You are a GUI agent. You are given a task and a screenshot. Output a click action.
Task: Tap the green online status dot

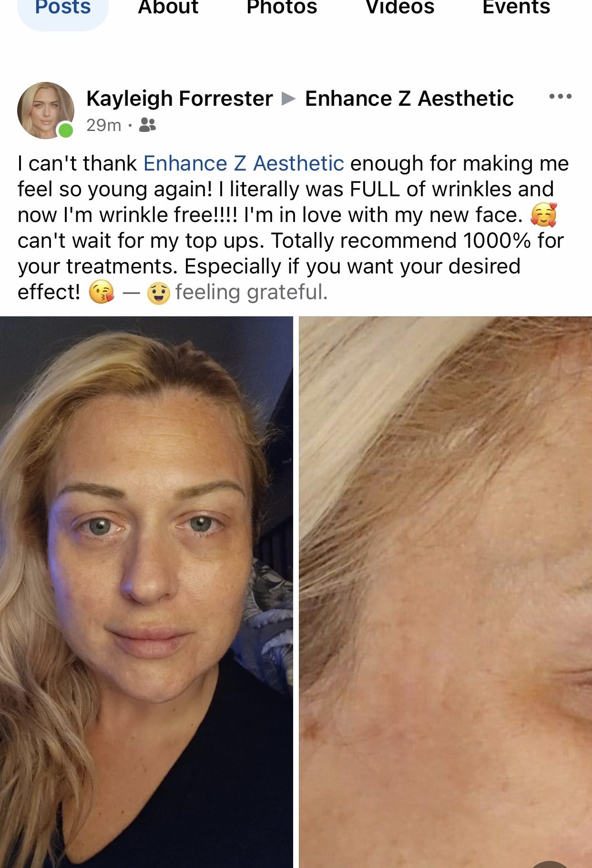coord(65,130)
